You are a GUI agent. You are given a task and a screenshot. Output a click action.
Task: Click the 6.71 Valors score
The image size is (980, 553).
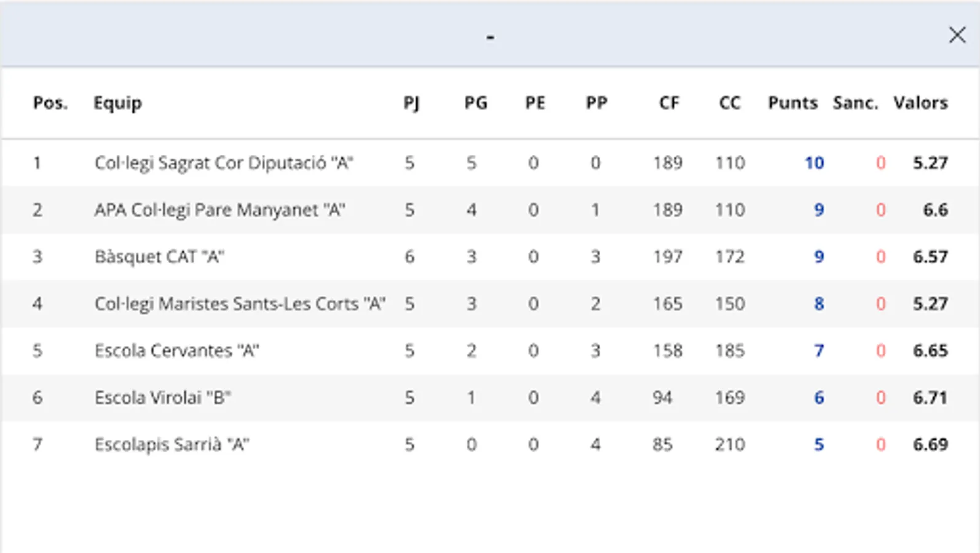pos(930,398)
